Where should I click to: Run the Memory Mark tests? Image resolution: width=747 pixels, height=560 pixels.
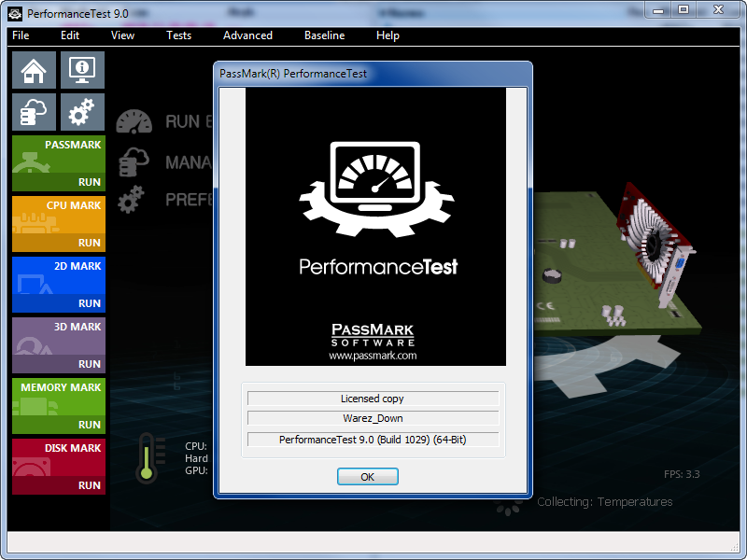point(89,425)
